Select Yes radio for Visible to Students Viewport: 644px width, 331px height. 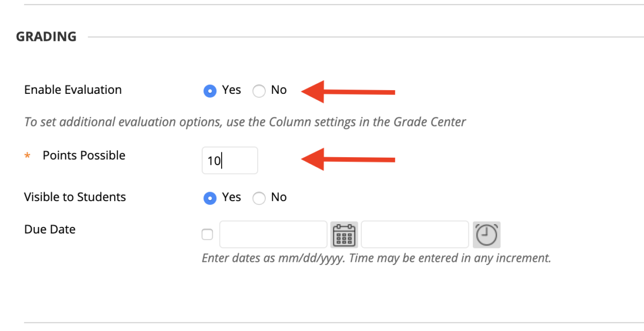[210, 198]
